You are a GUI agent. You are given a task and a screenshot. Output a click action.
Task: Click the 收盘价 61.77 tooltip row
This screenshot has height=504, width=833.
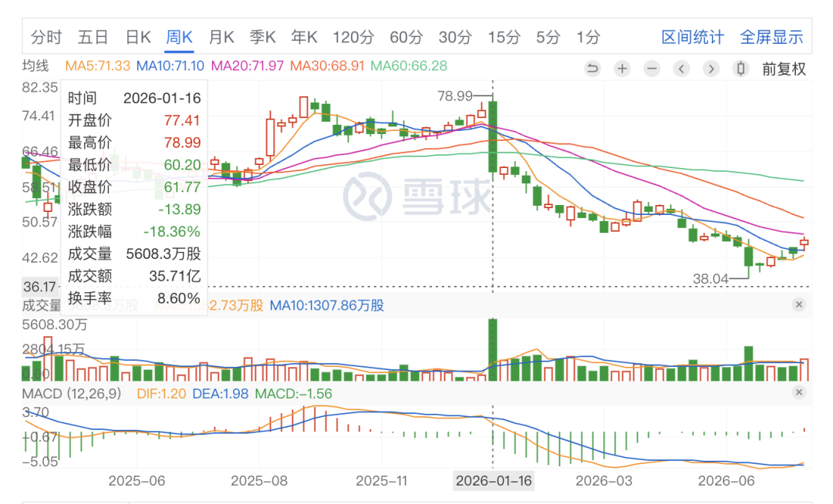pyautogui.click(x=134, y=187)
